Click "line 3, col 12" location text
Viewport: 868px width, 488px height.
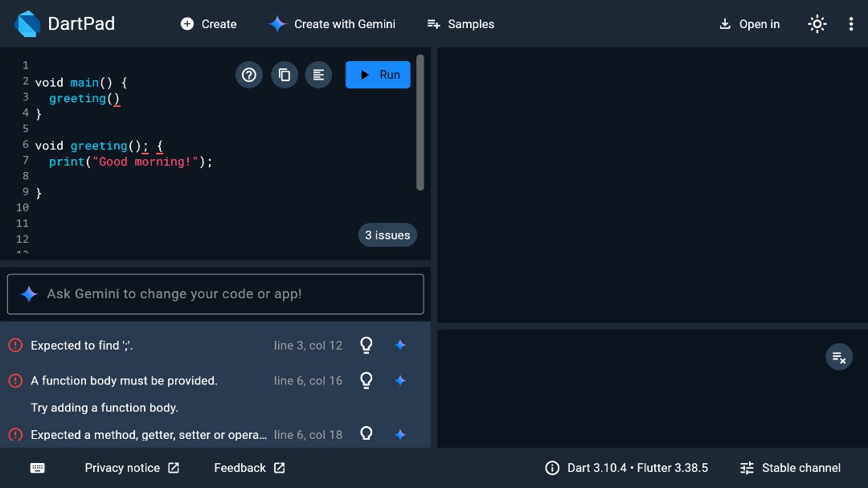point(308,345)
